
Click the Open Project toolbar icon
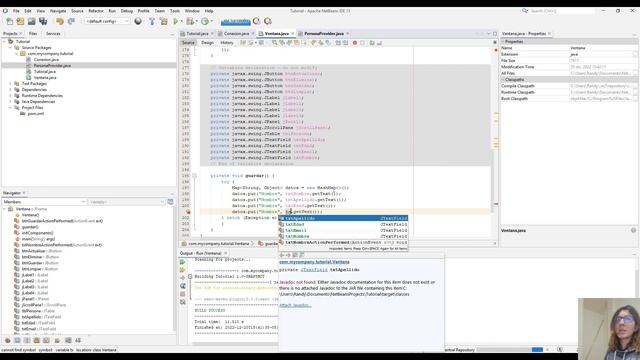coord(31,21)
